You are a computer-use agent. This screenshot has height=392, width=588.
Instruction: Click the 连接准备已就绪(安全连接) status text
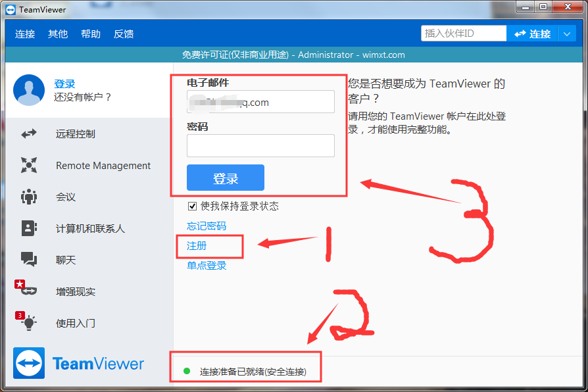[x=253, y=372]
